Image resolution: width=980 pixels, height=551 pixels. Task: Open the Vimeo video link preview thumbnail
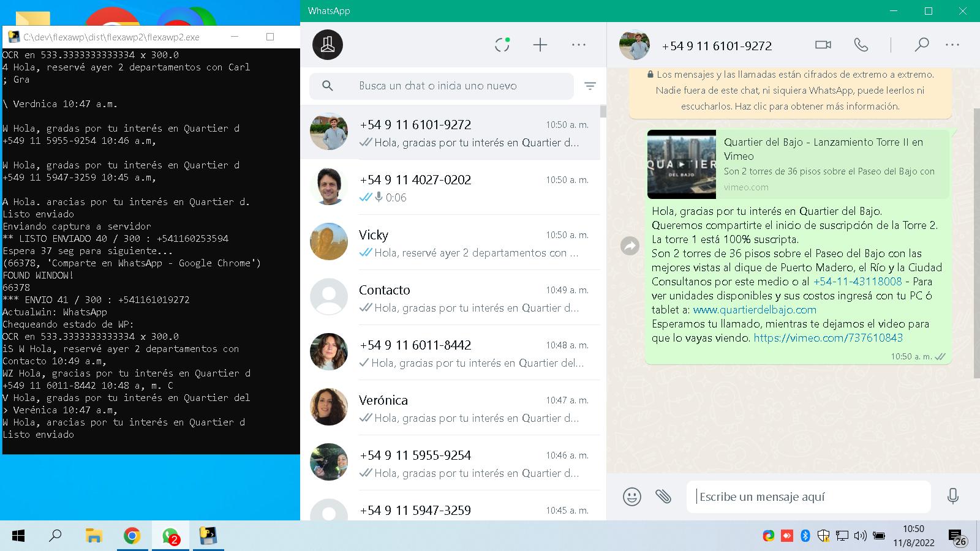pos(682,164)
